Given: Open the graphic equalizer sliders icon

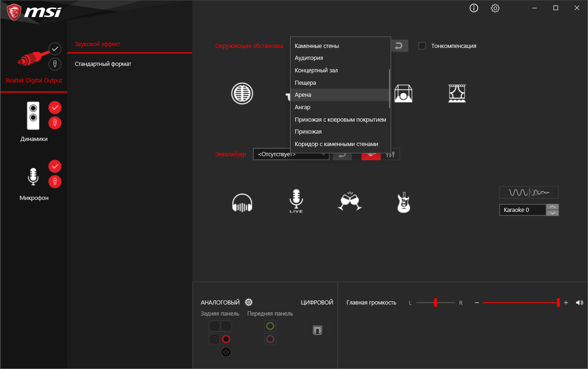Looking at the screenshot, I should [390, 154].
